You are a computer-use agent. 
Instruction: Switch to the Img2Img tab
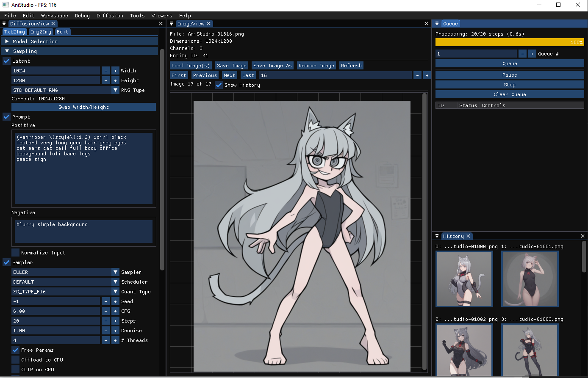click(x=41, y=32)
